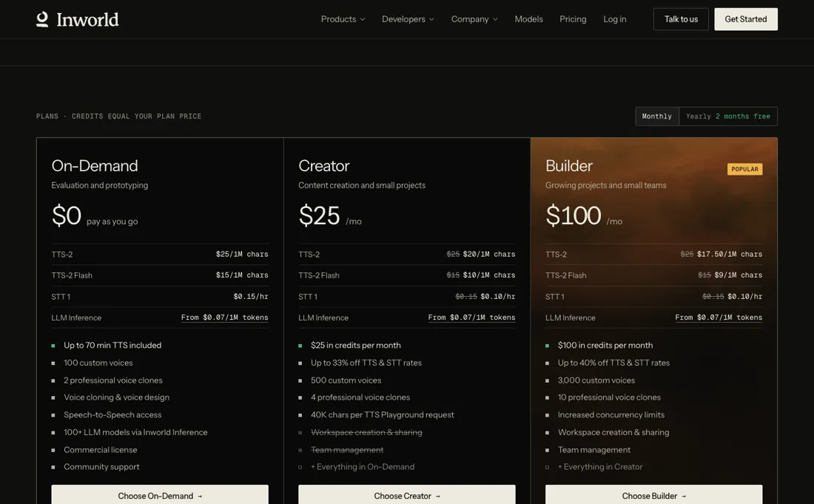Screen dimensions: 814x504
Task: Select Monthly billing
Action: [656, 116]
